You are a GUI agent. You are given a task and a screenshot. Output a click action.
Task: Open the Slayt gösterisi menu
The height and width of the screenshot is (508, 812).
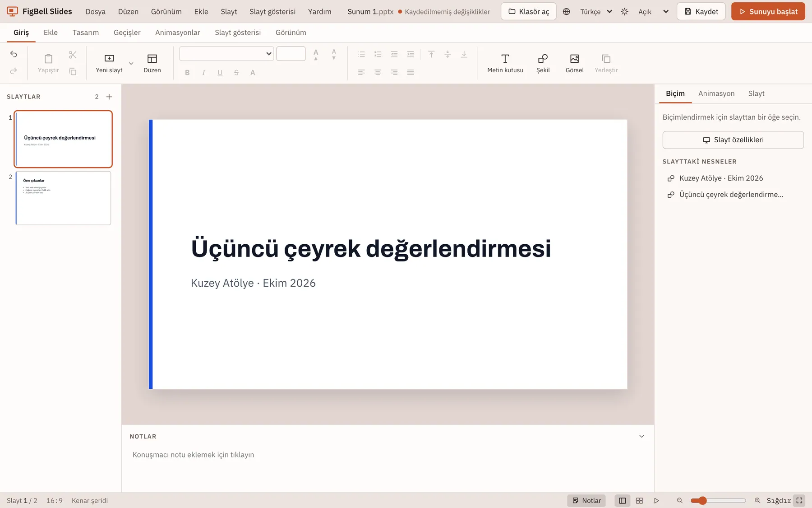click(272, 12)
